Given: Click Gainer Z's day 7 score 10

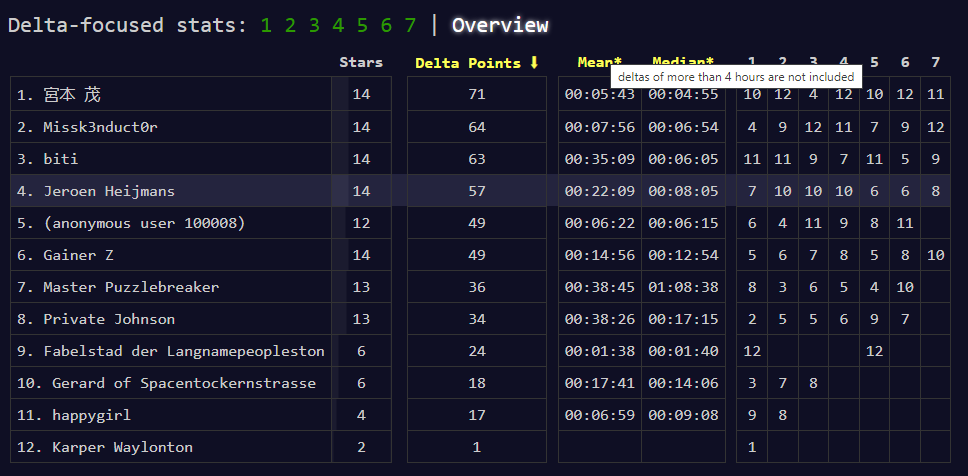Looking at the screenshot, I should click(935, 256).
